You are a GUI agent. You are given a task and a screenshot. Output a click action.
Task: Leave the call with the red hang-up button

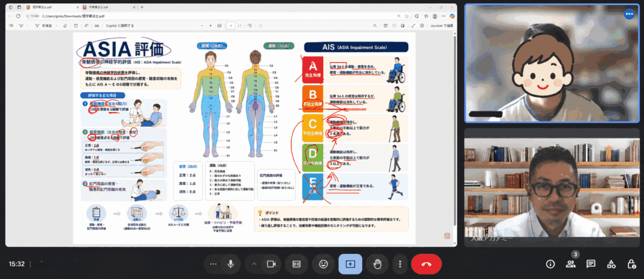click(x=426, y=264)
